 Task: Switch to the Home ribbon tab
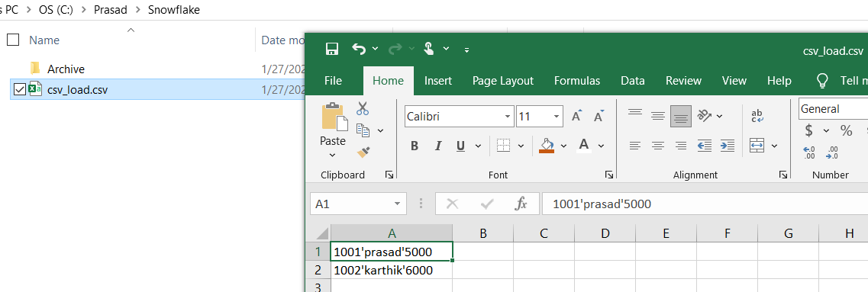click(x=388, y=81)
